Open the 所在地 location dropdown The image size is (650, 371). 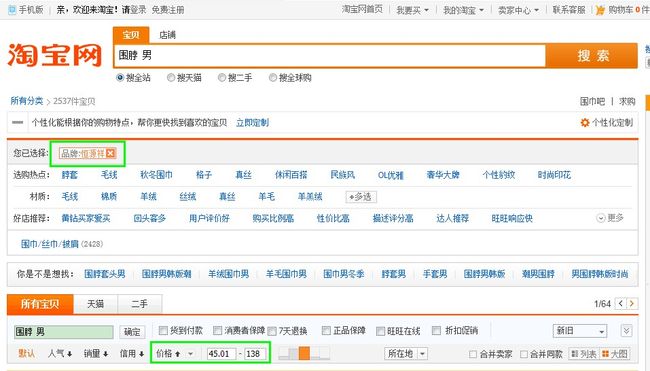(x=405, y=354)
